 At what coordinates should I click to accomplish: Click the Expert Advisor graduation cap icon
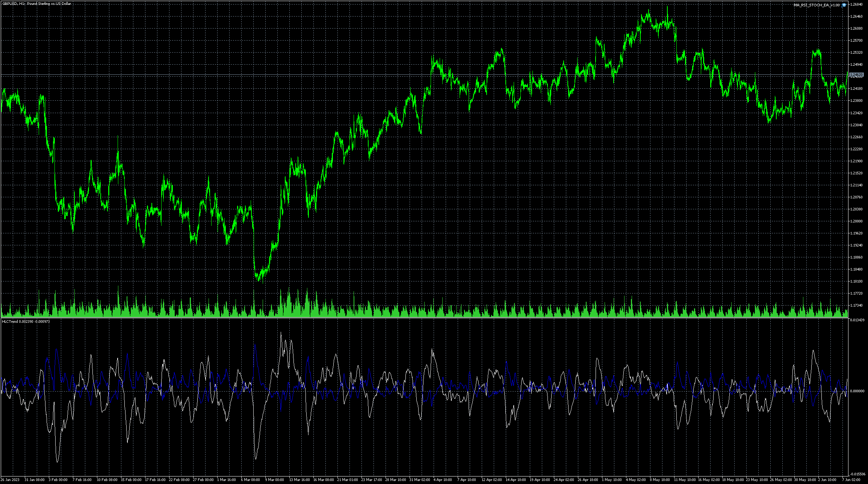click(844, 5)
